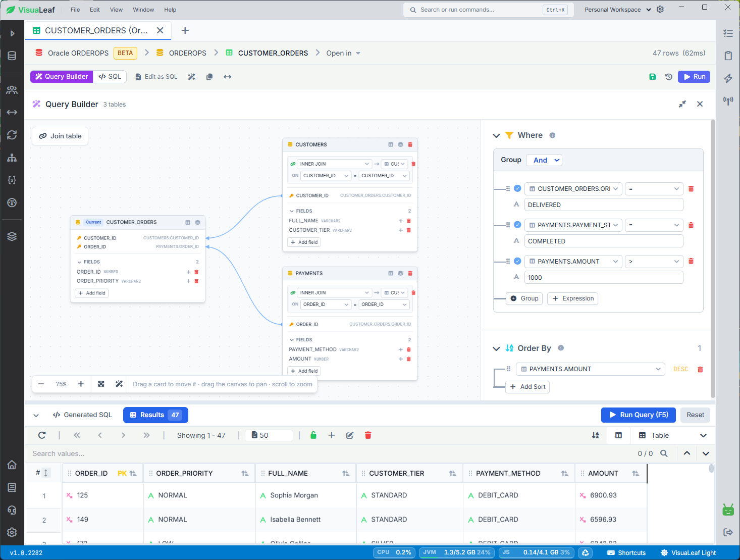Toggle DESC sort direction for PAYMENTS.AMOUNT
Image resolution: width=740 pixels, height=560 pixels.
pos(680,369)
